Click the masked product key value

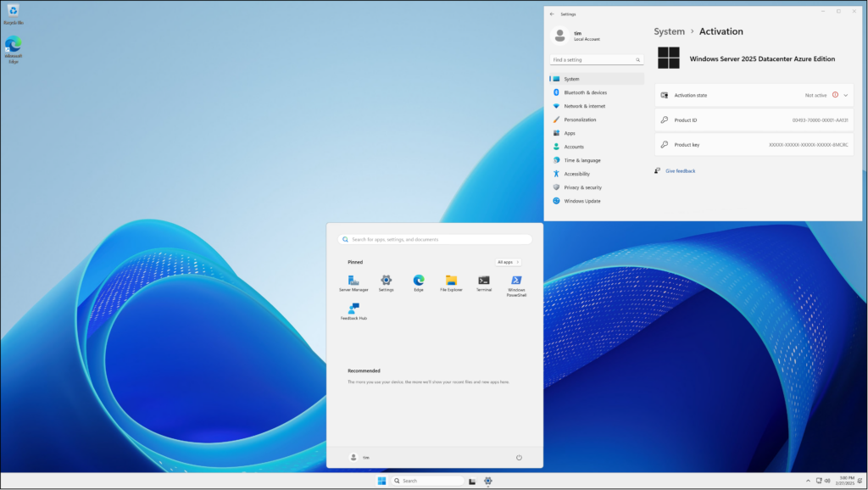coord(808,145)
